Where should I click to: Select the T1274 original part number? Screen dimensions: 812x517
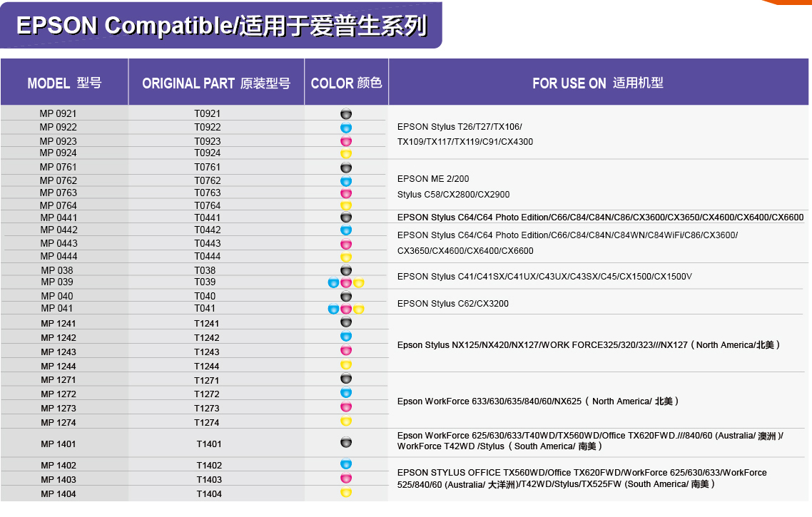point(207,423)
